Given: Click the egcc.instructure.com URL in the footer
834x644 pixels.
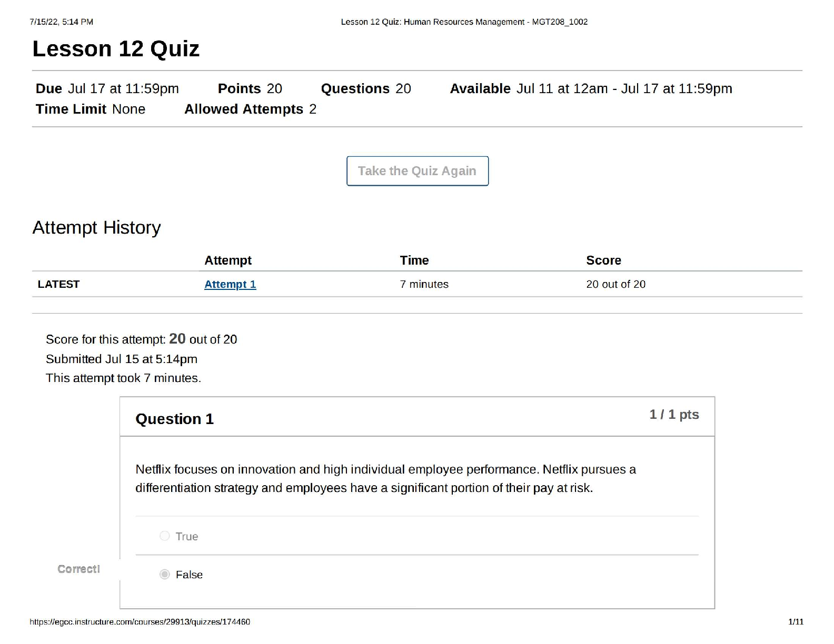Looking at the screenshot, I should point(140,622).
